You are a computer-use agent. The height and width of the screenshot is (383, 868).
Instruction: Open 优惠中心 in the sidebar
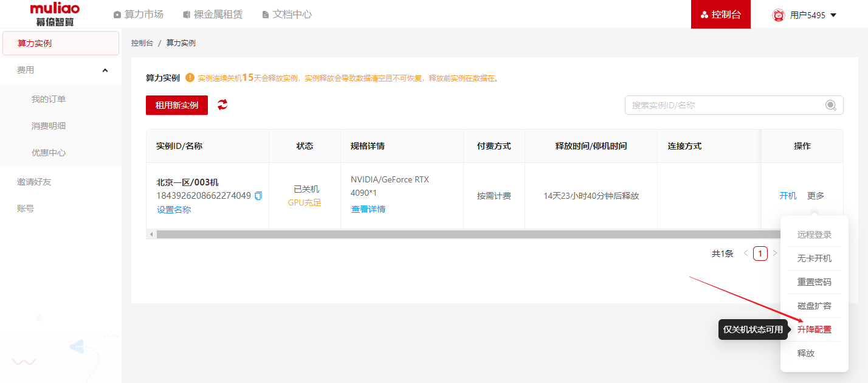point(49,153)
